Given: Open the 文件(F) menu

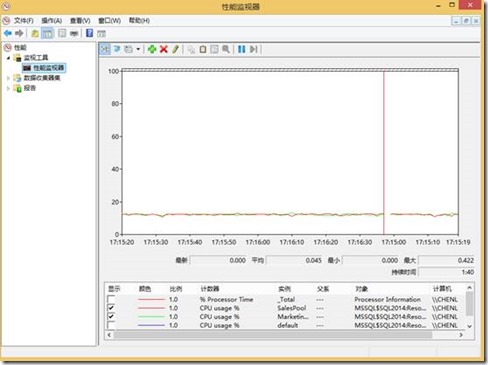Looking at the screenshot, I should click(x=23, y=21).
